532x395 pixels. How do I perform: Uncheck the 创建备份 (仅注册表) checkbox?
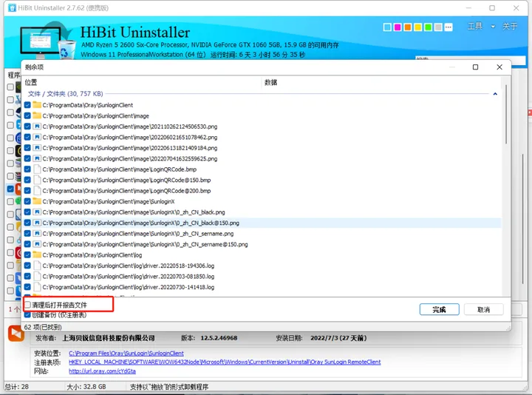pyautogui.click(x=28, y=314)
